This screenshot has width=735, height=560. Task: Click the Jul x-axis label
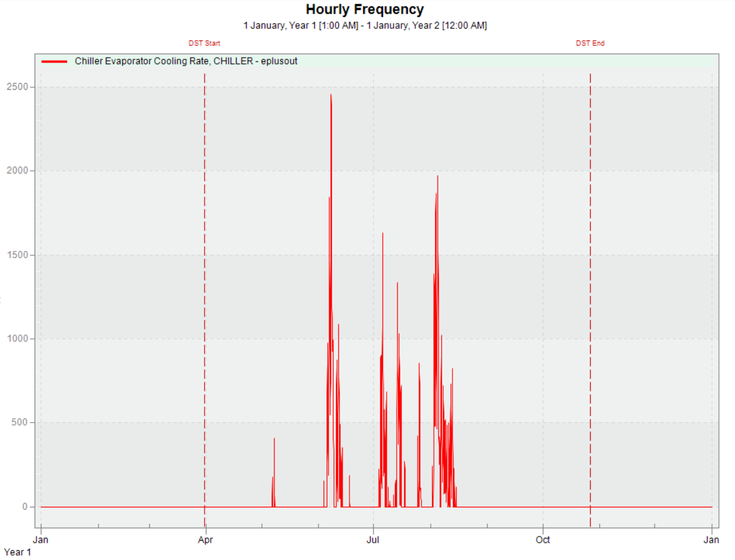point(372,540)
